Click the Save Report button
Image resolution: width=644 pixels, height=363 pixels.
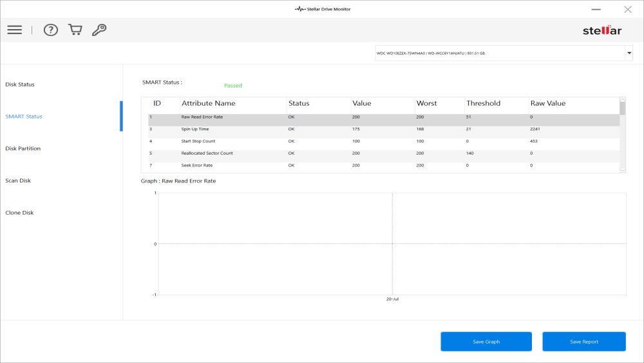(x=583, y=342)
